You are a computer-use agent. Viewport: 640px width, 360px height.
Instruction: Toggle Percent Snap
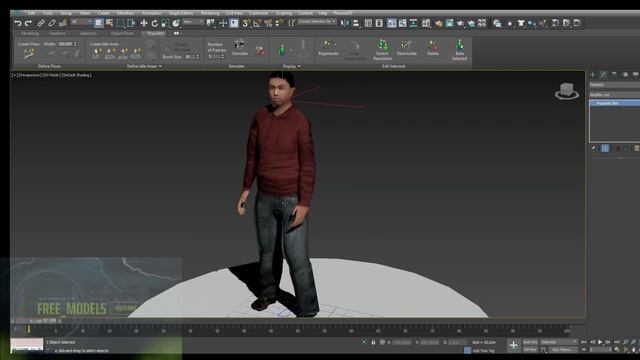(x=268, y=23)
